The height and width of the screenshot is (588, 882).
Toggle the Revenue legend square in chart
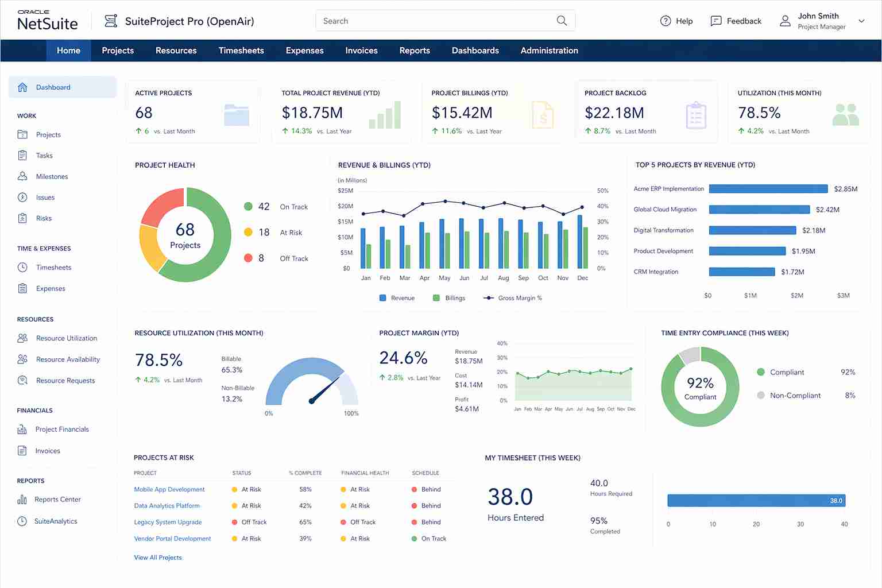[x=383, y=298]
